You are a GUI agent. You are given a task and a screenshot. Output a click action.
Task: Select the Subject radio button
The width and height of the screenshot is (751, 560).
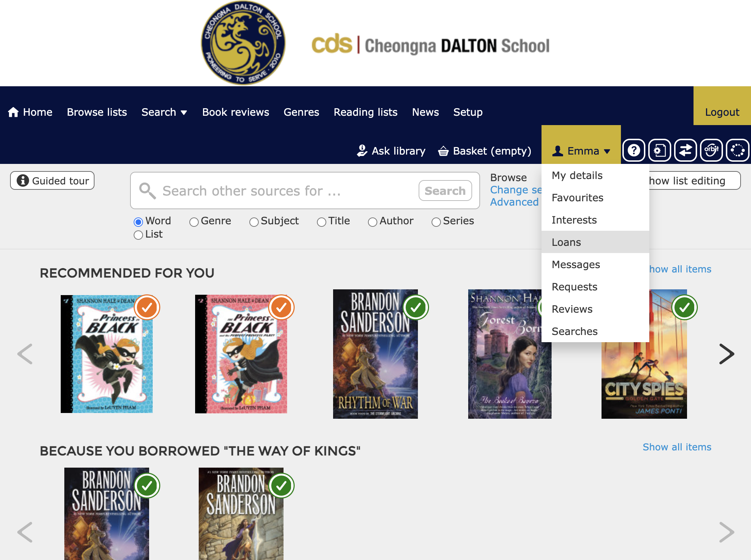point(254,222)
